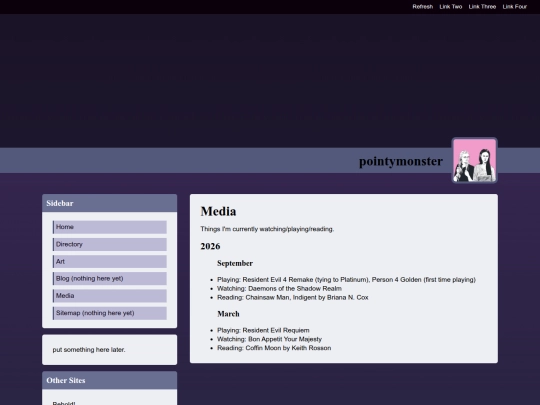The image size is (540, 405).
Task: Click the Media page heading
Action: click(218, 211)
